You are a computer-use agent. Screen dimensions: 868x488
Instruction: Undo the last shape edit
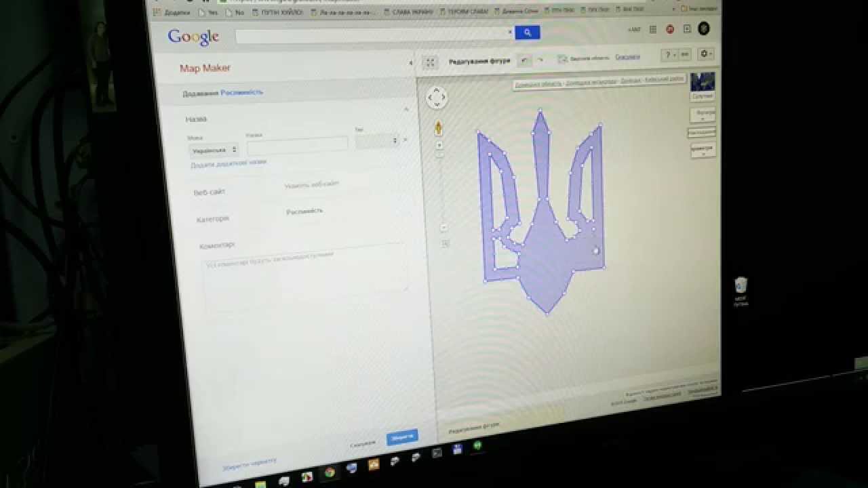pyautogui.click(x=524, y=60)
